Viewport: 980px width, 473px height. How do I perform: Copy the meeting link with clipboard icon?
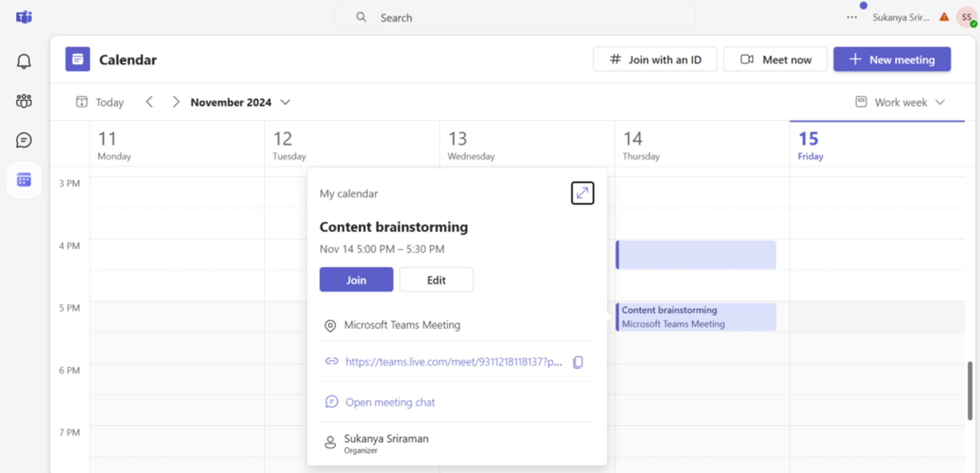point(578,362)
